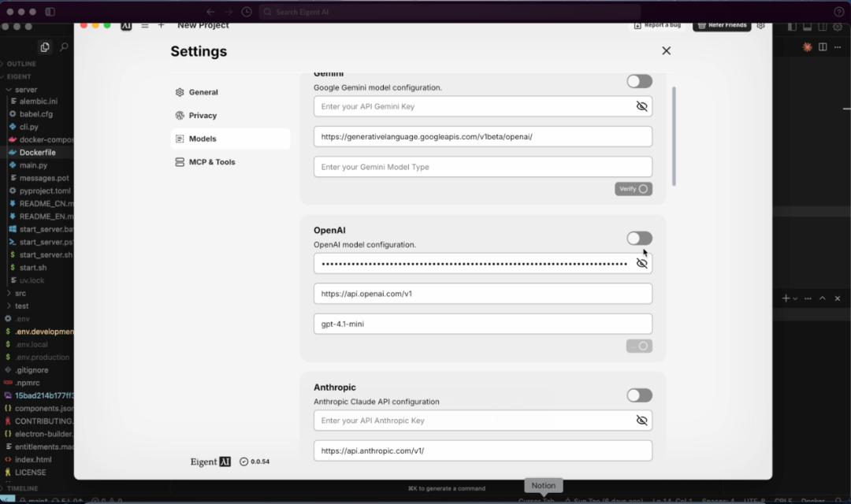The image size is (851, 504).
Task: Open the help question mark icon
Action: pyautogui.click(x=839, y=12)
